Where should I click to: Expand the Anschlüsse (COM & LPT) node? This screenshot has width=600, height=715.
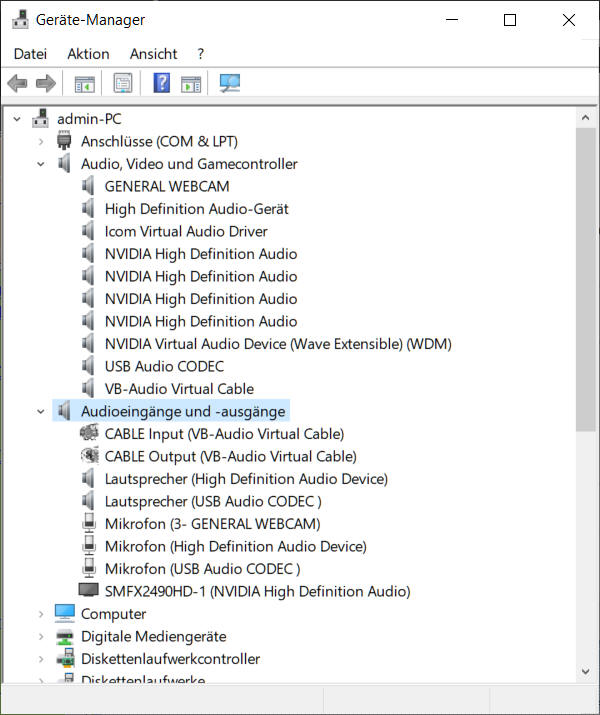[41, 141]
